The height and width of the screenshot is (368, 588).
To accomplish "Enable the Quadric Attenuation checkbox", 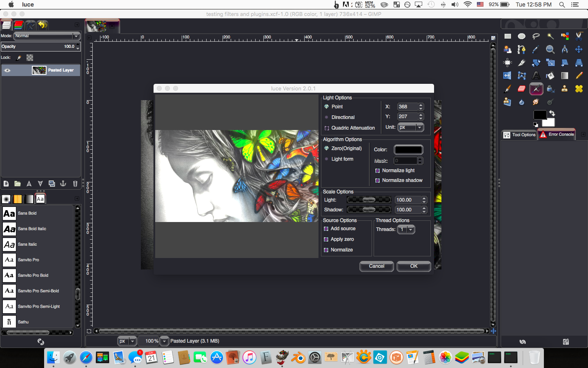I will 327,128.
